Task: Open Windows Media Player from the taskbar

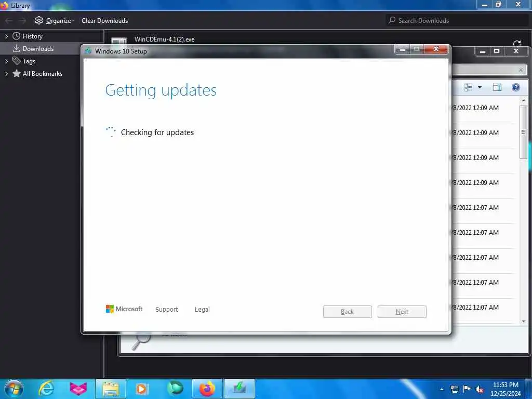Action: 141,389
